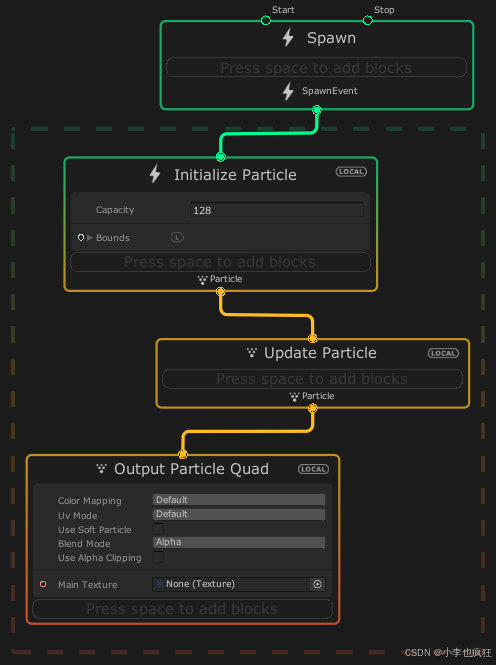Toggle the Bounds local space L badge
This screenshot has width=496, height=665.
click(177, 237)
